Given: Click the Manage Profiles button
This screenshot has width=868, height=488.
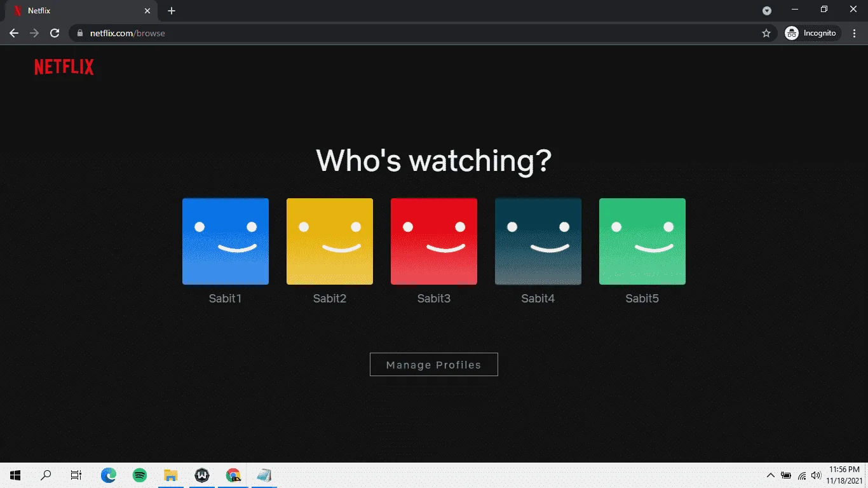Looking at the screenshot, I should (434, 365).
